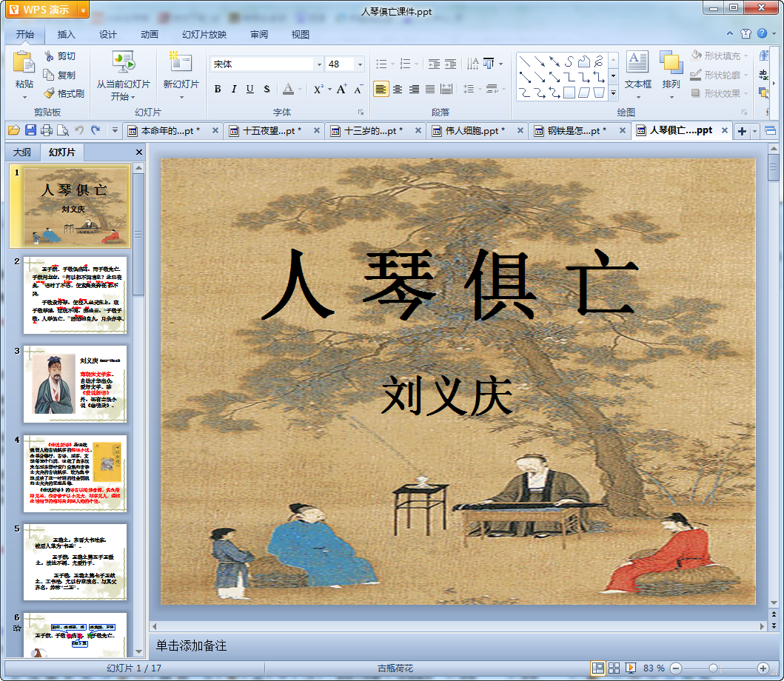
Task: Start slideshow from current slide icon
Action: coord(123,62)
